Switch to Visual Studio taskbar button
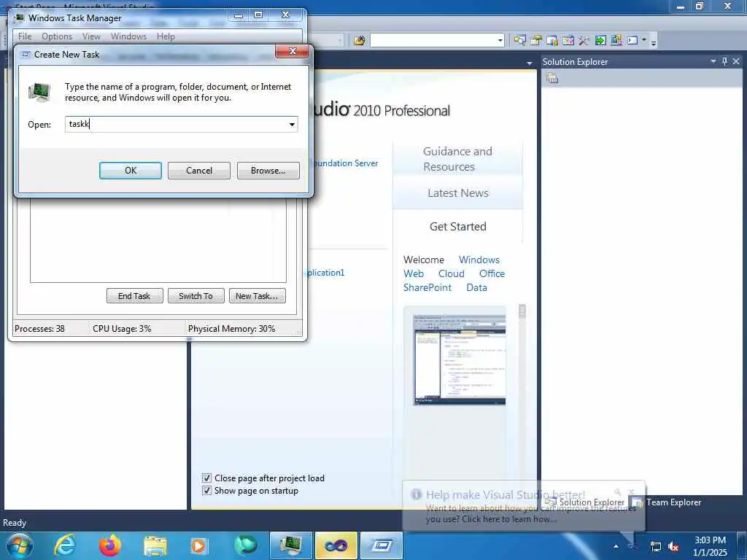The width and height of the screenshot is (747, 560). pos(336,545)
